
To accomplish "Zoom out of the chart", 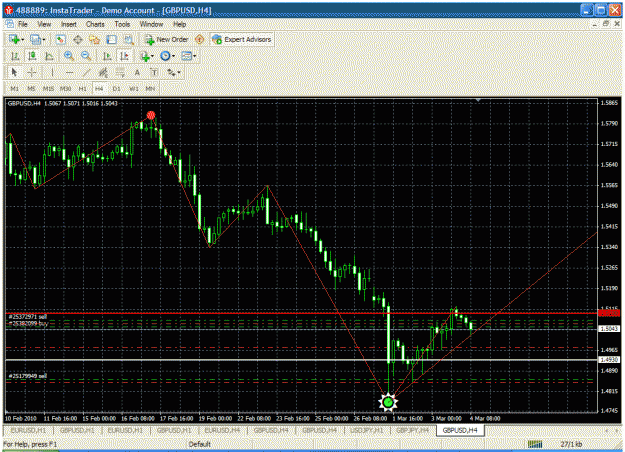I will (x=86, y=56).
